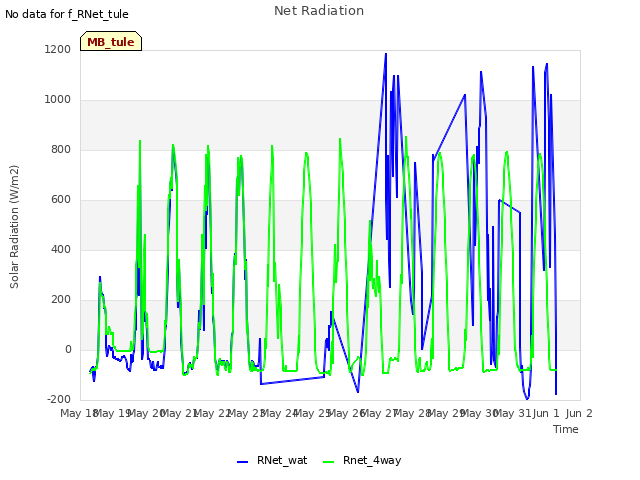Select the MB_tule label box
The image size is (640, 480).
[111, 41]
